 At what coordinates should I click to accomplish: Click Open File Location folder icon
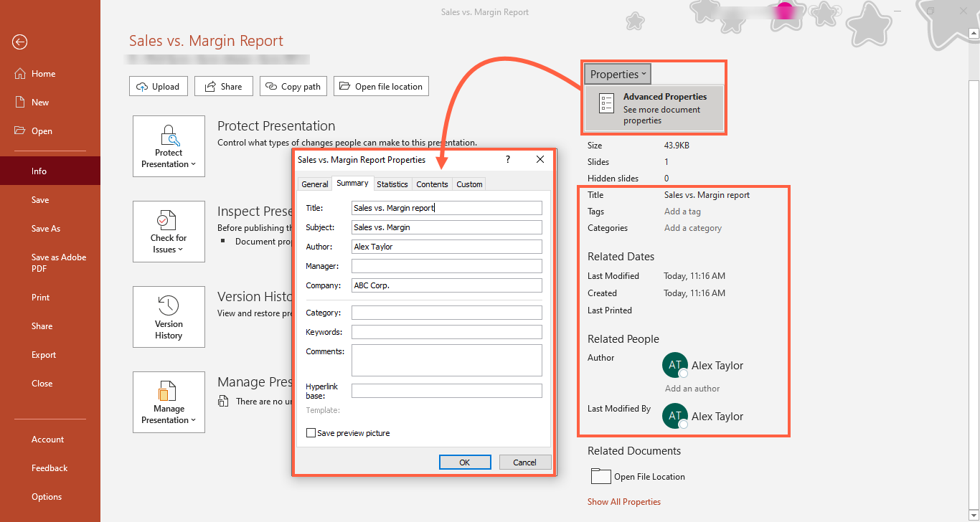(x=600, y=476)
